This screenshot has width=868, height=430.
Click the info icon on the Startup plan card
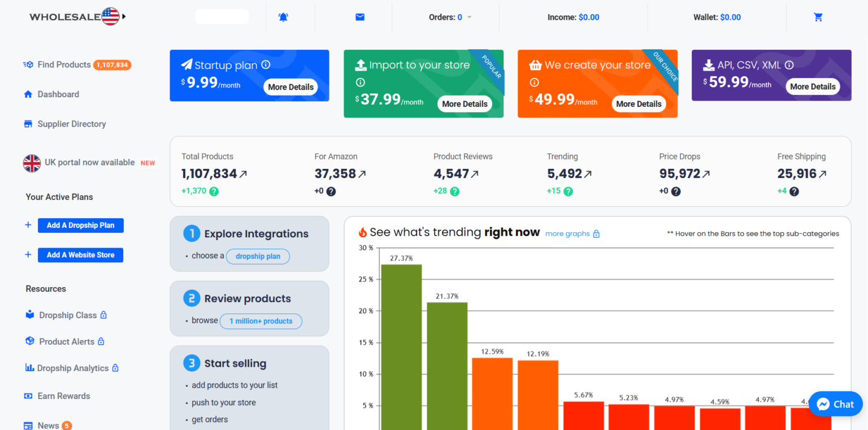[266, 64]
